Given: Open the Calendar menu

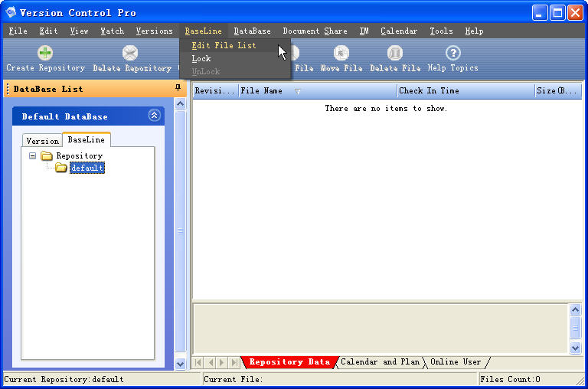Looking at the screenshot, I should pyautogui.click(x=399, y=31).
